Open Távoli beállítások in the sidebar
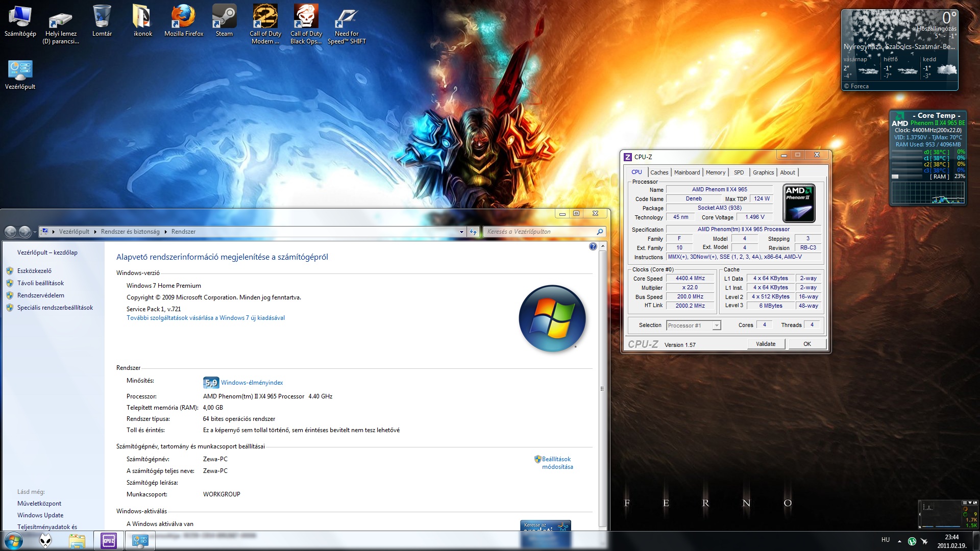Viewport: 980px width, 551px height. [40, 283]
